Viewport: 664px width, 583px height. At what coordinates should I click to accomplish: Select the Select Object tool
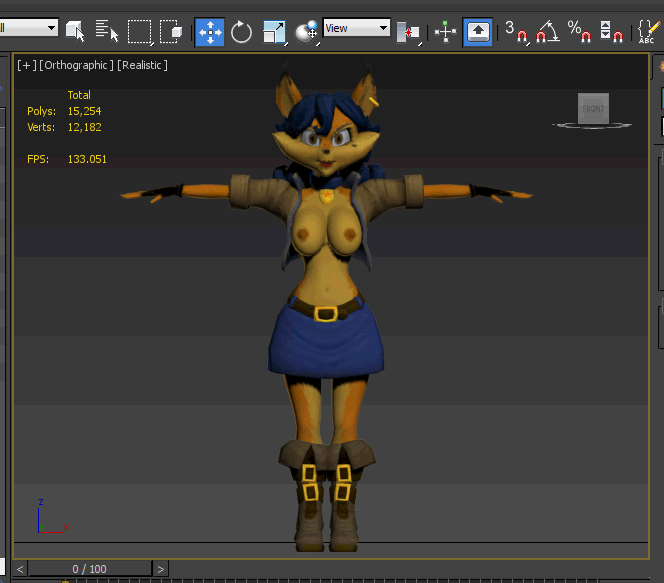[75, 31]
